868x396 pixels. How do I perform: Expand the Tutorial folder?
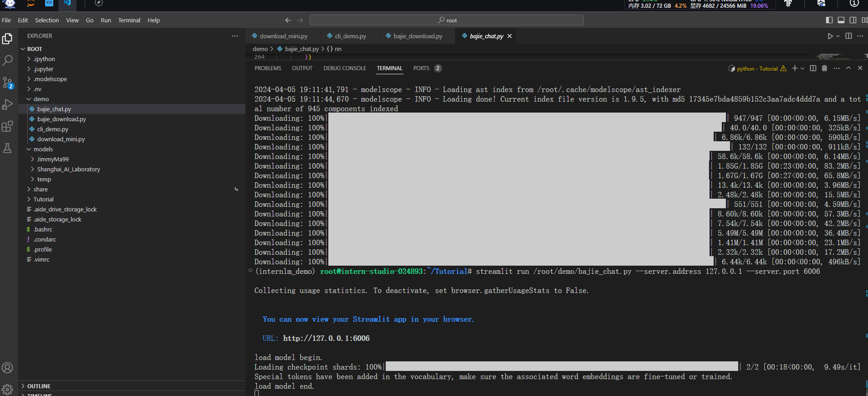point(132,199)
